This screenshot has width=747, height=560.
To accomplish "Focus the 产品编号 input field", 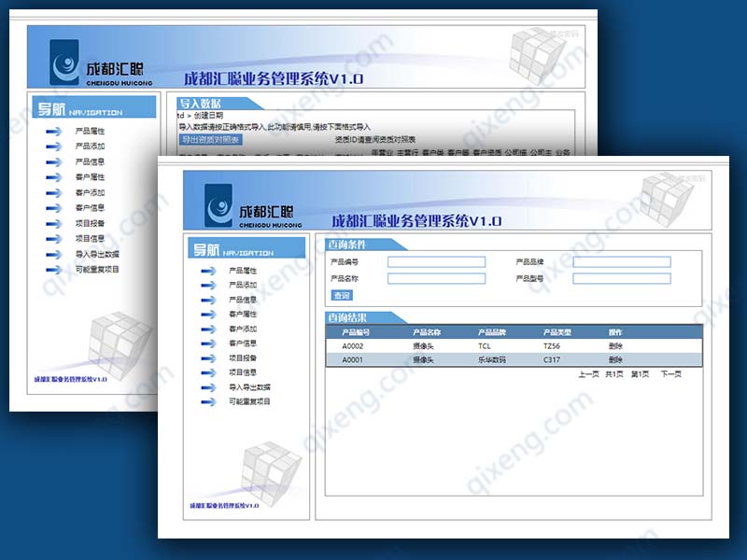I will pos(436,262).
